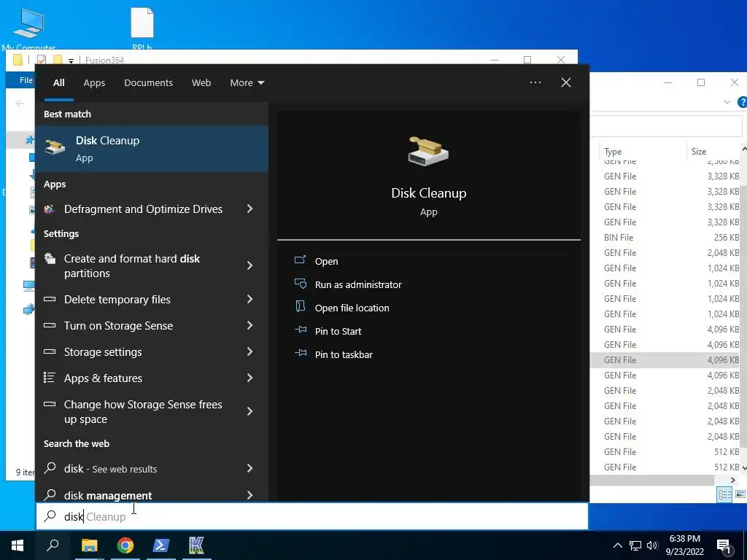Viewport: 747px width, 560px height.
Task: Expand arrow for Storage settings
Action: click(250, 351)
